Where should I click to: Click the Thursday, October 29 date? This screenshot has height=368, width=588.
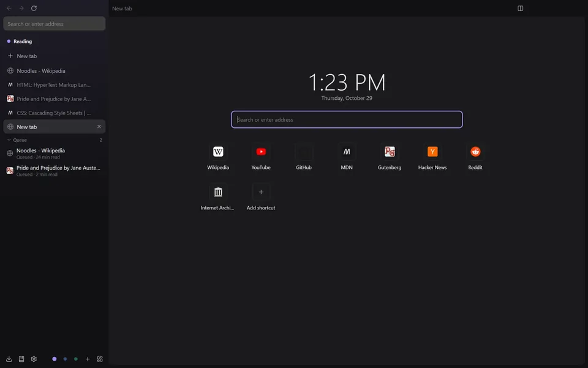point(347,98)
